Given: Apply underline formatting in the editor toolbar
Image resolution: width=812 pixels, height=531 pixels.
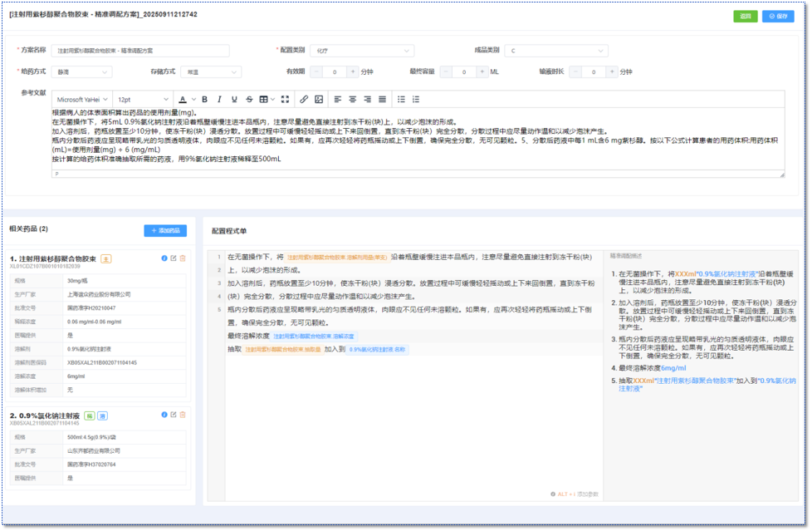Looking at the screenshot, I should tap(234, 100).
